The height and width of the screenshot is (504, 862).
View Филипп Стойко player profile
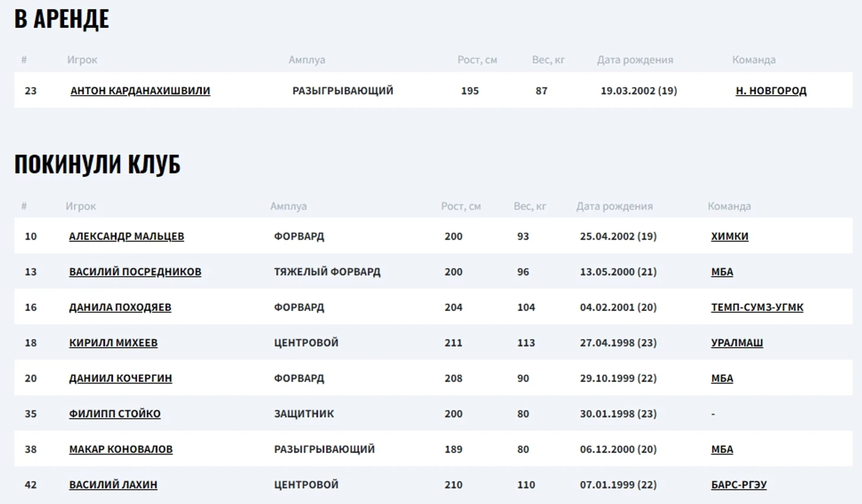coord(115,414)
